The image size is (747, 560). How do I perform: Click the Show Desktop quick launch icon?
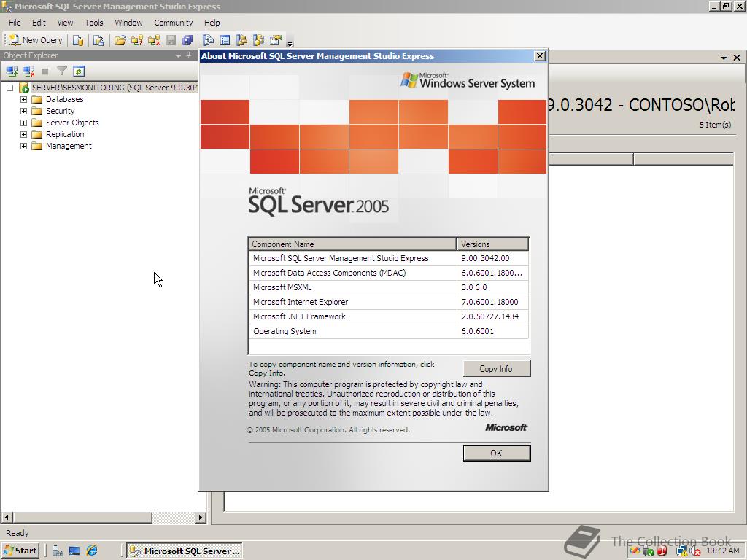pyautogui.click(x=74, y=551)
